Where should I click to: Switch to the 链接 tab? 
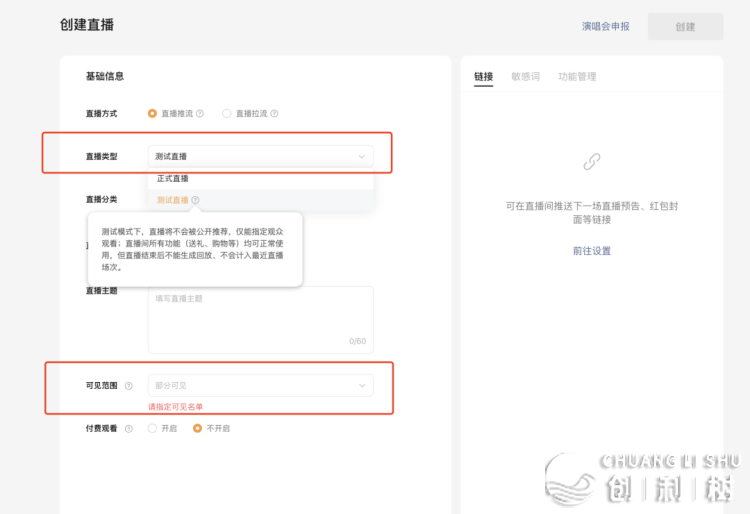(x=483, y=77)
